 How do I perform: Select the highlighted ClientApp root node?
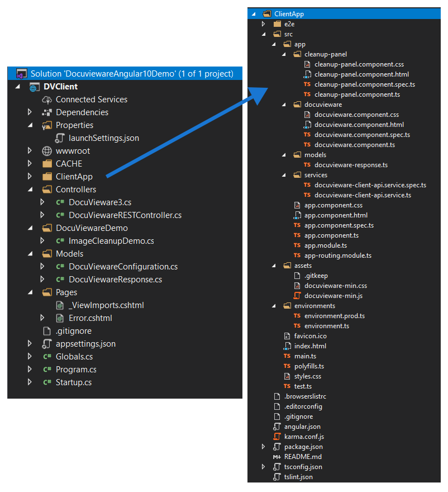coord(344,14)
